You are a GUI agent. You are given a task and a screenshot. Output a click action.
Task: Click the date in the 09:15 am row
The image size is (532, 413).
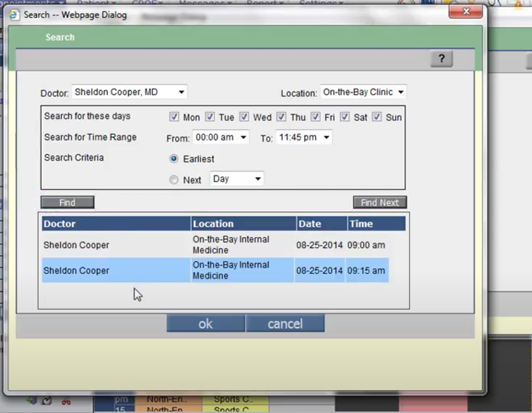[319, 271]
